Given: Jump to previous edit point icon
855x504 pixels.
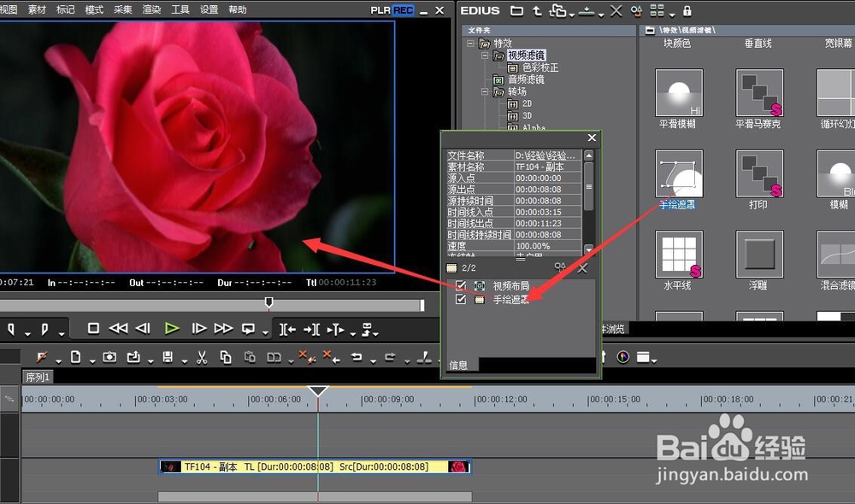Looking at the screenshot, I should pos(287,329).
